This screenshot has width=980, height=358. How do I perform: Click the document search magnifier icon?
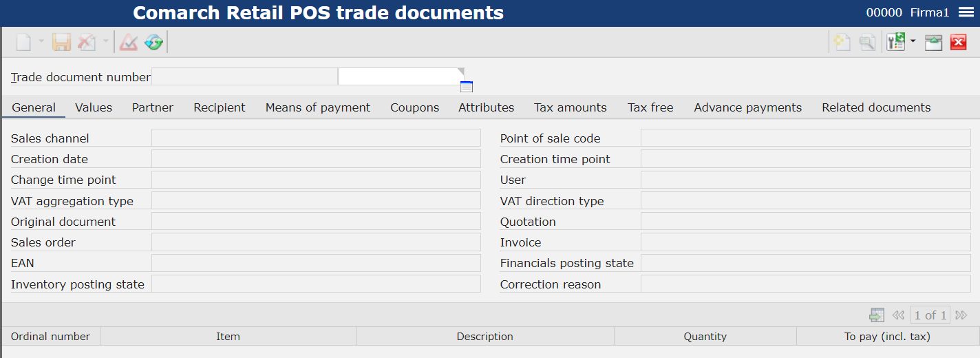click(867, 43)
